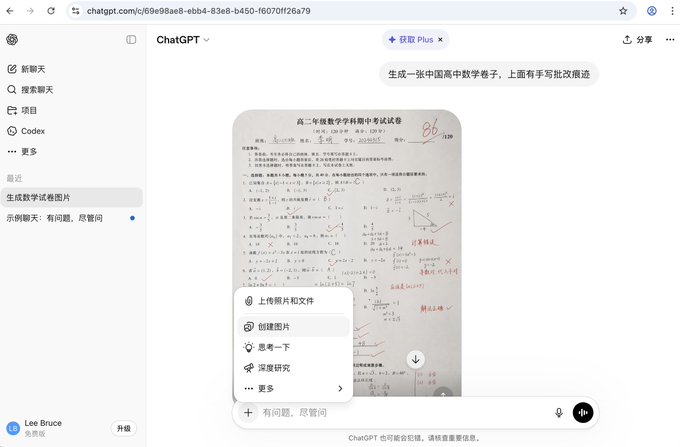Click the scroll-to-bottom arrow button
Image resolution: width=680 pixels, height=447 pixels.
415,359
